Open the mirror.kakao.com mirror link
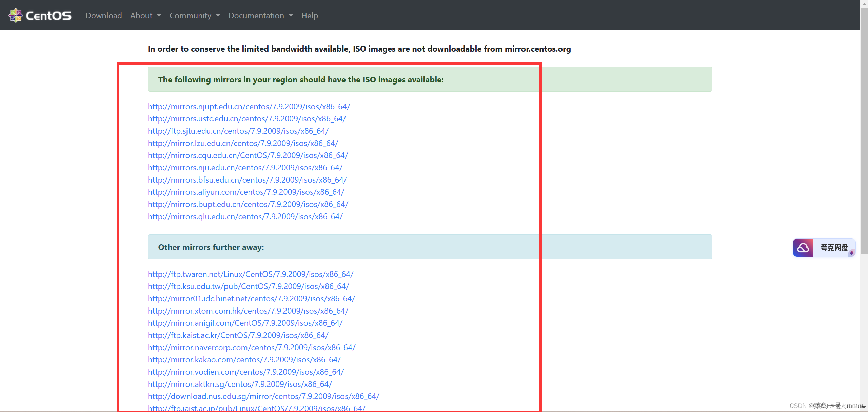The image size is (868, 412). tap(244, 360)
